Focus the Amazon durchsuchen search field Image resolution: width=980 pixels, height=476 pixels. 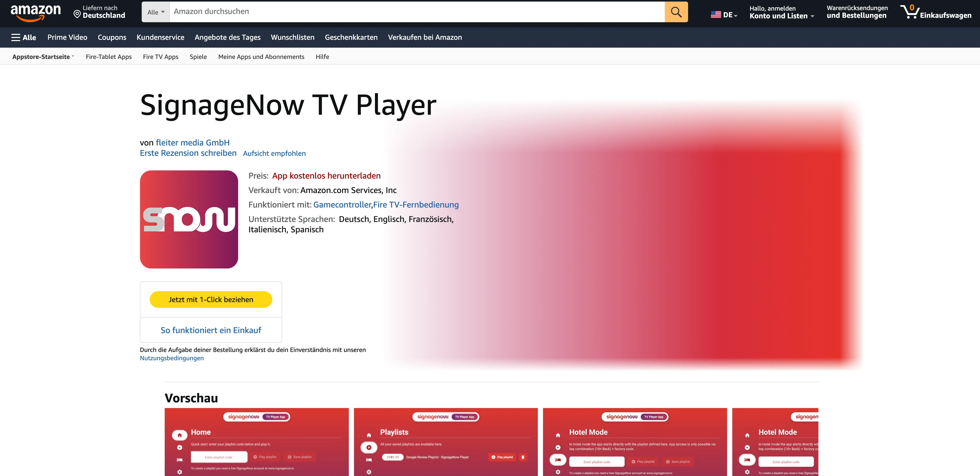[x=417, y=12]
